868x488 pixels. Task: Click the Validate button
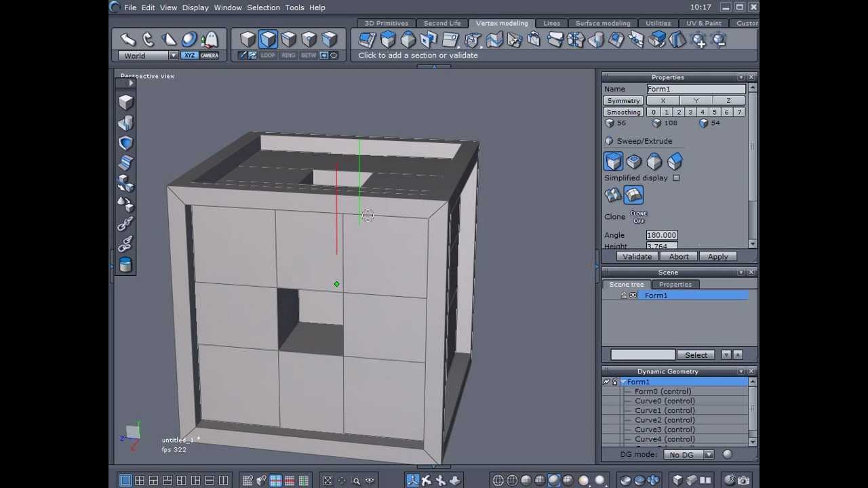coord(637,257)
